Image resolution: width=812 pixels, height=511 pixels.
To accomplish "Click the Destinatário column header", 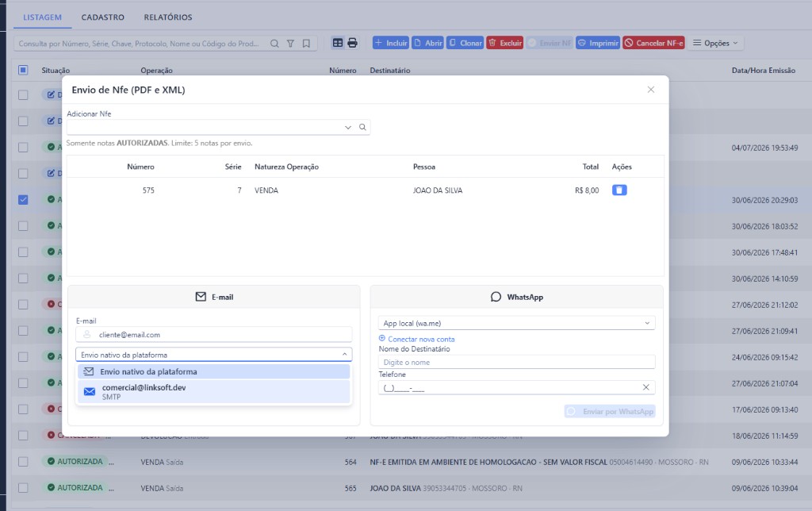I will click(x=390, y=71).
